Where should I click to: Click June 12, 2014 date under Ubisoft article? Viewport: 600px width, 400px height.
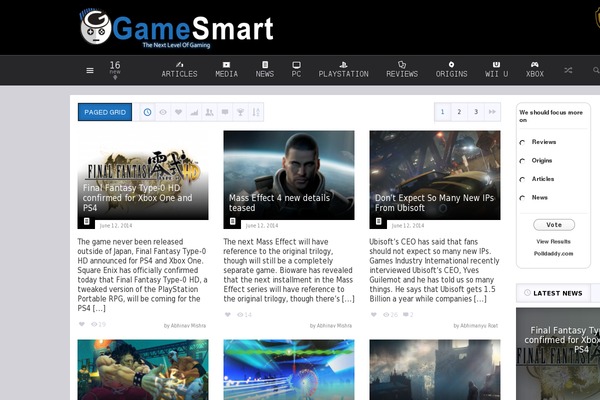coord(408,226)
